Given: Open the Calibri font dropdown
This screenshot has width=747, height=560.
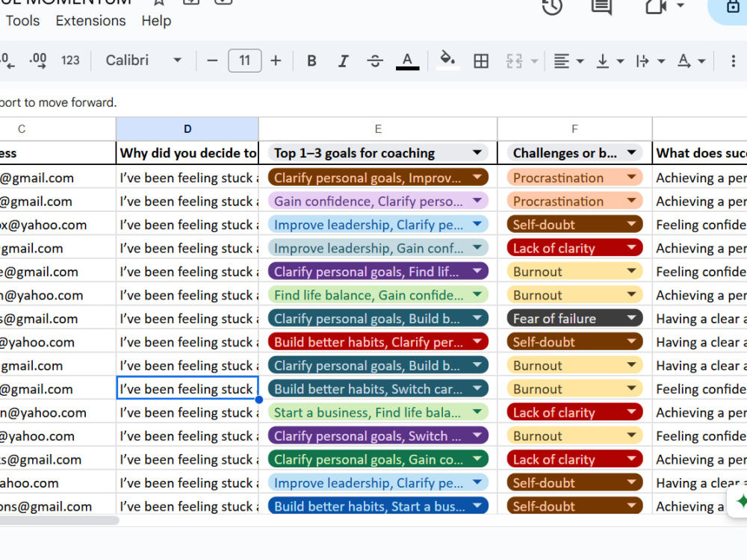Looking at the screenshot, I should [x=143, y=60].
